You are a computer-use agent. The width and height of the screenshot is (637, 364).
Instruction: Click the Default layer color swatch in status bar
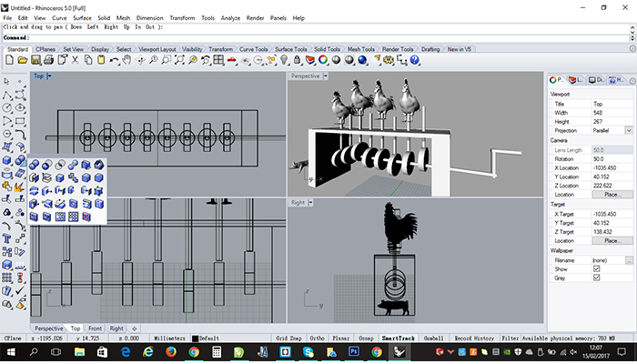[195, 339]
